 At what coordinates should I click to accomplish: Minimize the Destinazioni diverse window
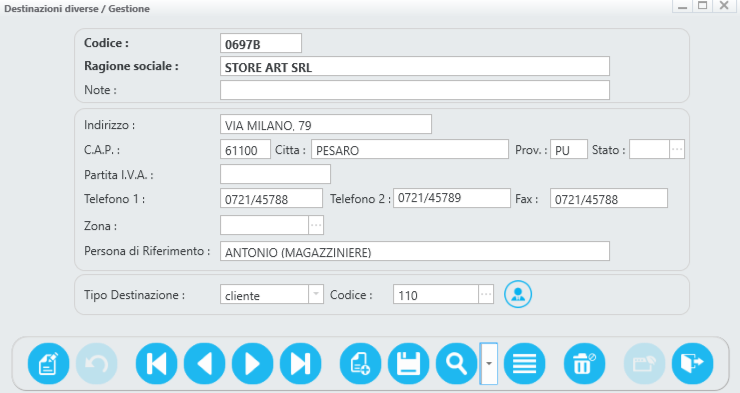[x=682, y=6]
